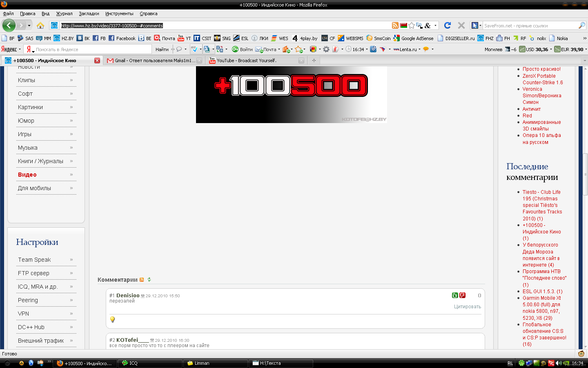Open the Файл menu
Image resolution: width=588 pixels, height=368 pixels.
point(9,13)
